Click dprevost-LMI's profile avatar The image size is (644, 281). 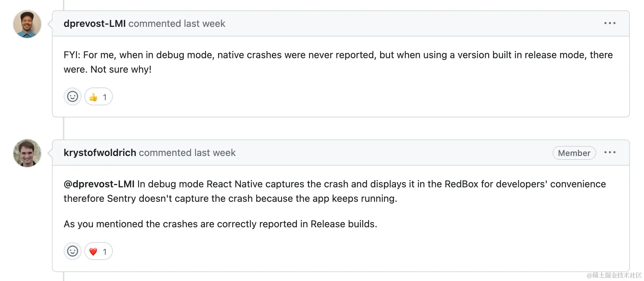[27, 24]
